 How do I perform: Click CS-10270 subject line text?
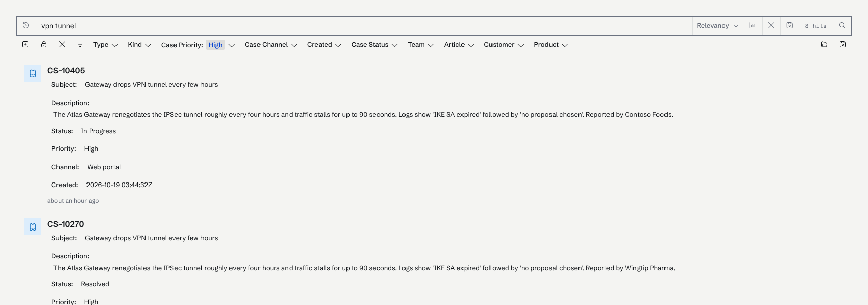pos(151,238)
